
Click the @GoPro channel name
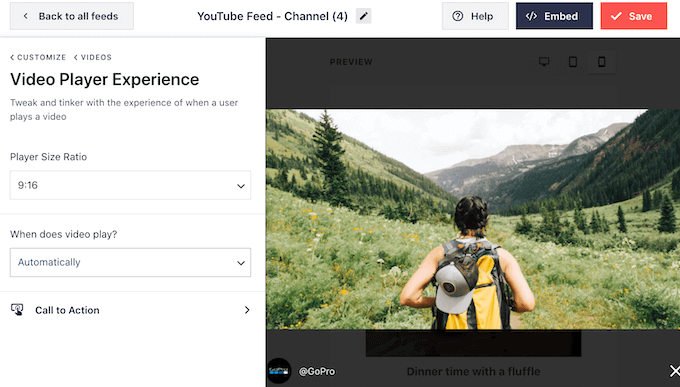pos(317,371)
